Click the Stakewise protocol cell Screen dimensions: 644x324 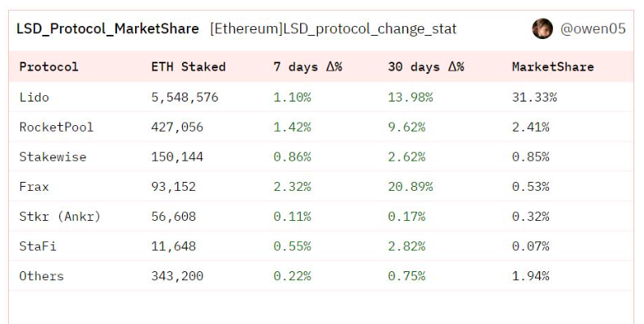click(53, 157)
